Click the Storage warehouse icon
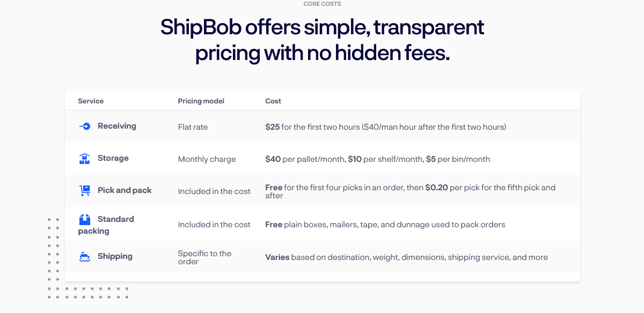Image resolution: width=644 pixels, height=313 pixels. coord(84,159)
